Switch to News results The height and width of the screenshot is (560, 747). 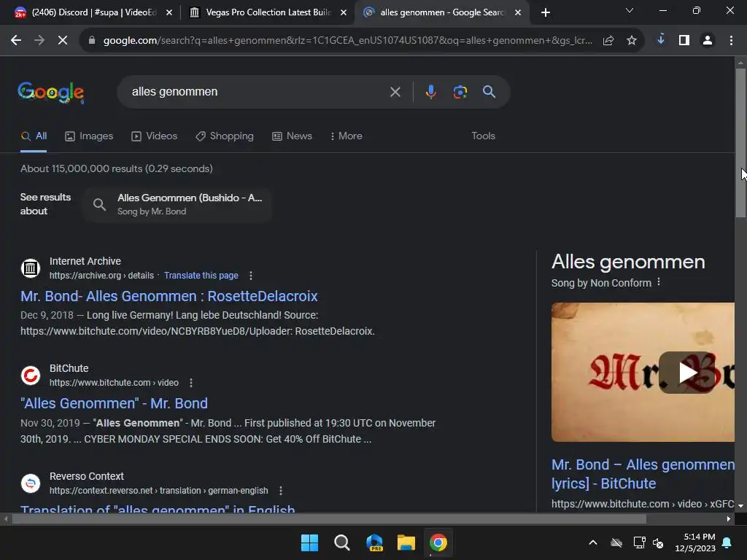292,136
